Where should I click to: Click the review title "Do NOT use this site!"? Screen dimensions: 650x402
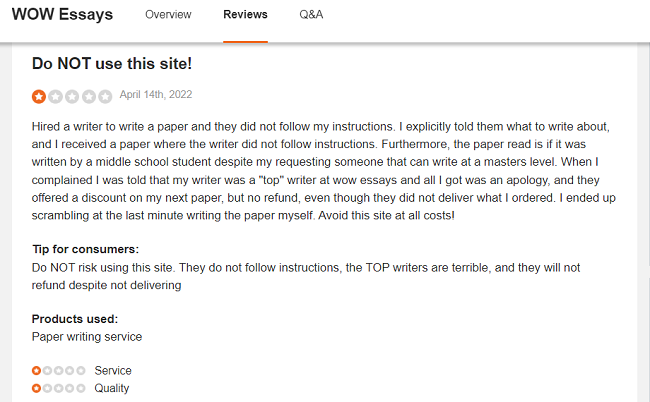tap(112, 64)
